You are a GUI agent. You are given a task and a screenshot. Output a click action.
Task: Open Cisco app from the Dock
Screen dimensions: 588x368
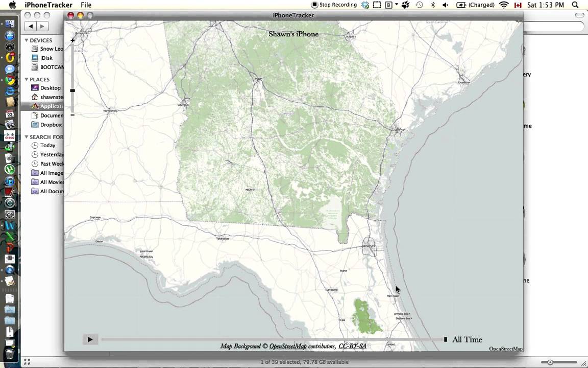pos(10,136)
